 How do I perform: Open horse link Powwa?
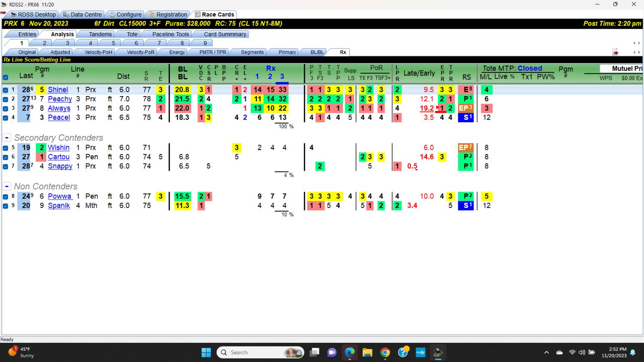(x=59, y=196)
